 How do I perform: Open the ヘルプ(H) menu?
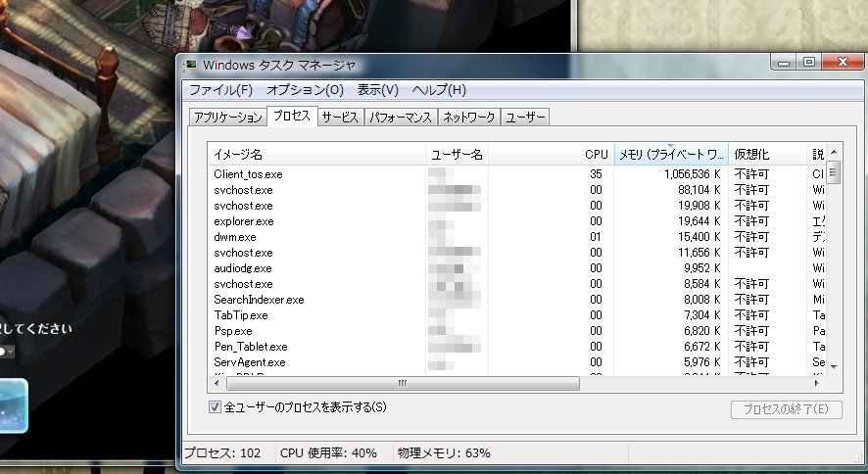(x=439, y=89)
